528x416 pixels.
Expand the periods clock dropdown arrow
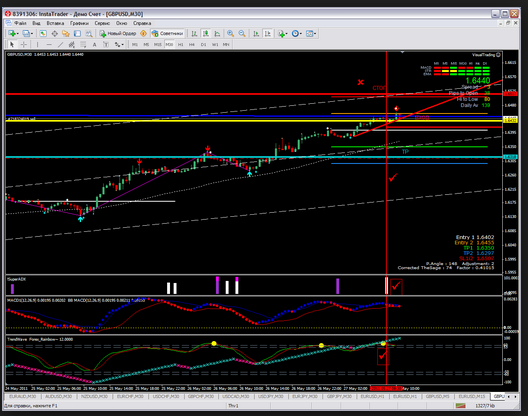301,34
